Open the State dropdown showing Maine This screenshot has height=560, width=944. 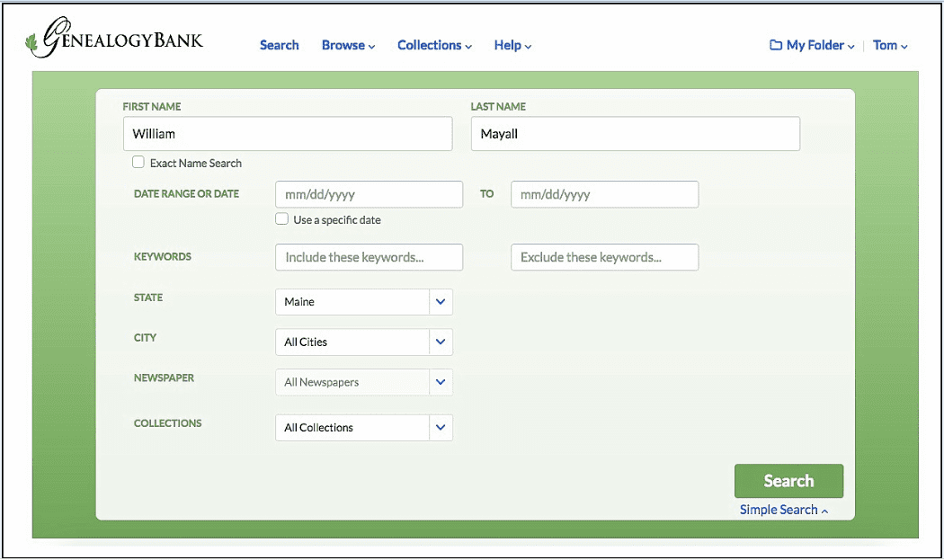[364, 302]
